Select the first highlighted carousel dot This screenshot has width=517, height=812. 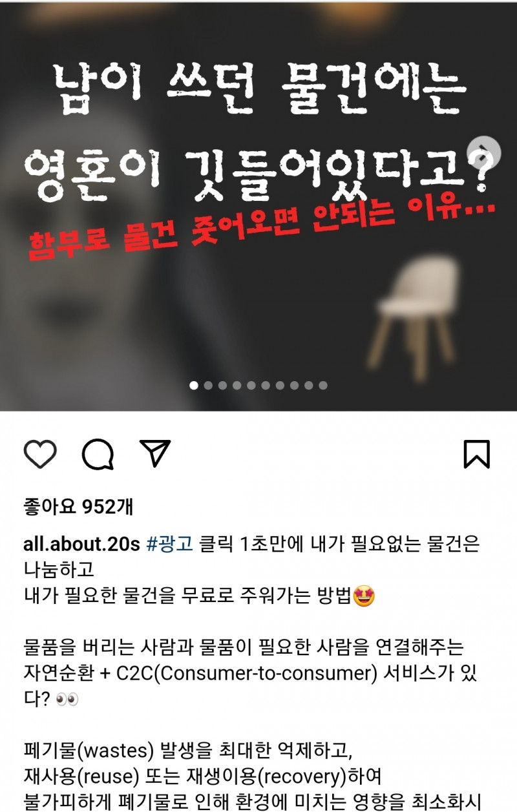[x=193, y=386]
